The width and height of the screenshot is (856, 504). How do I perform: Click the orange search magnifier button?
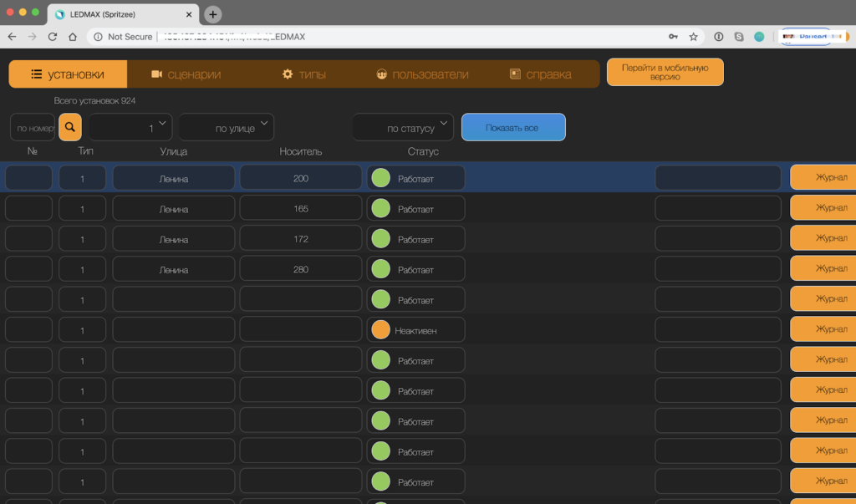pos(70,127)
